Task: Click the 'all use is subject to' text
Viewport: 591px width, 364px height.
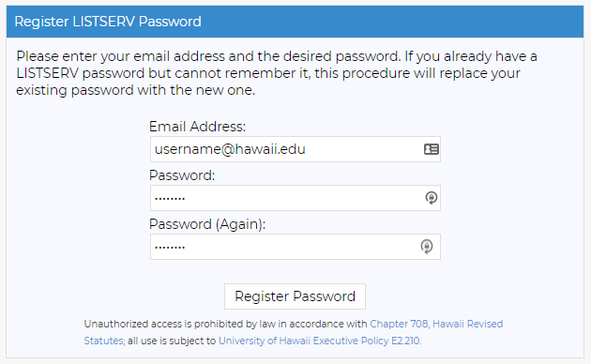Action: tap(172, 341)
